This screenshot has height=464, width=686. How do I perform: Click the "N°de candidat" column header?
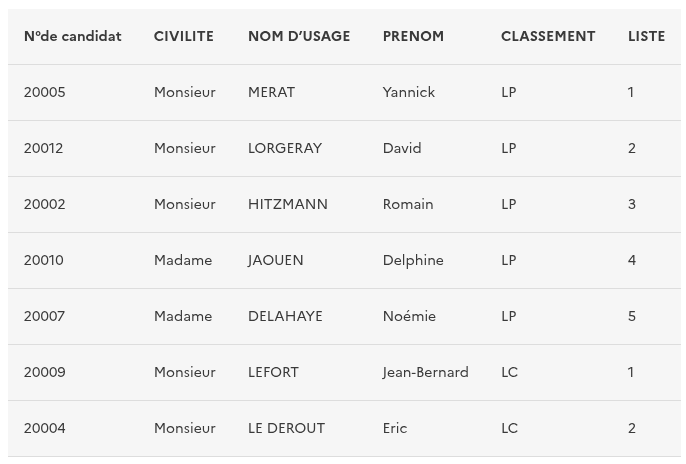click(72, 36)
